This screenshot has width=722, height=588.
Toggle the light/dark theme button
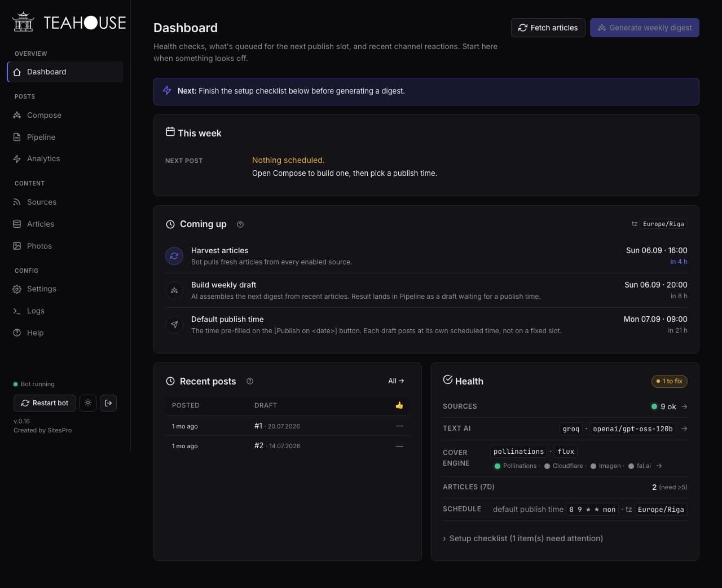click(88, 403)
